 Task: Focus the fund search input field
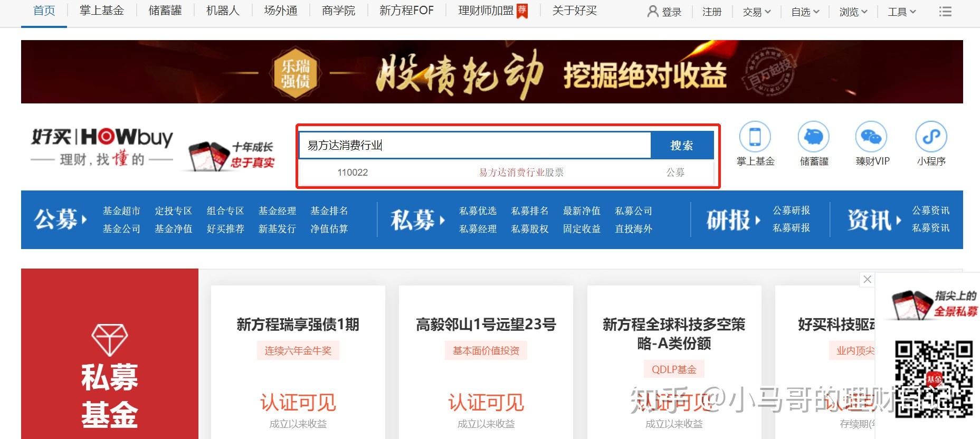[475, 145]
